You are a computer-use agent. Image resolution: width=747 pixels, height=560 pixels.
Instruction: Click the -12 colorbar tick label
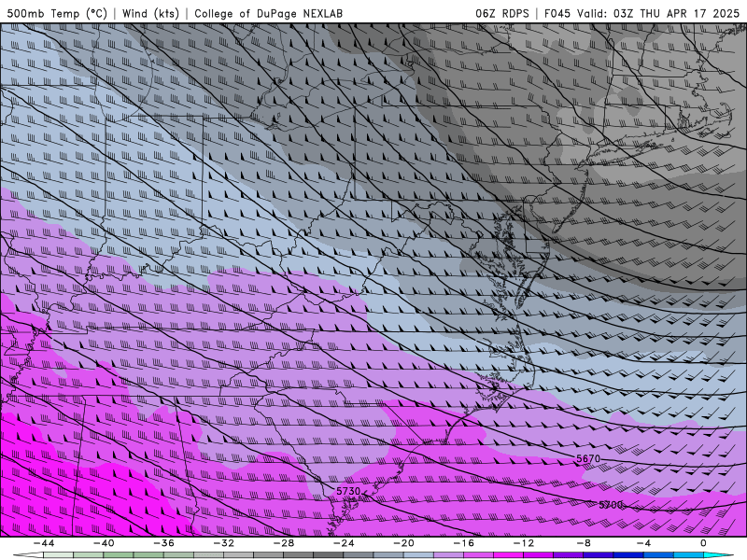click(524, 543)
